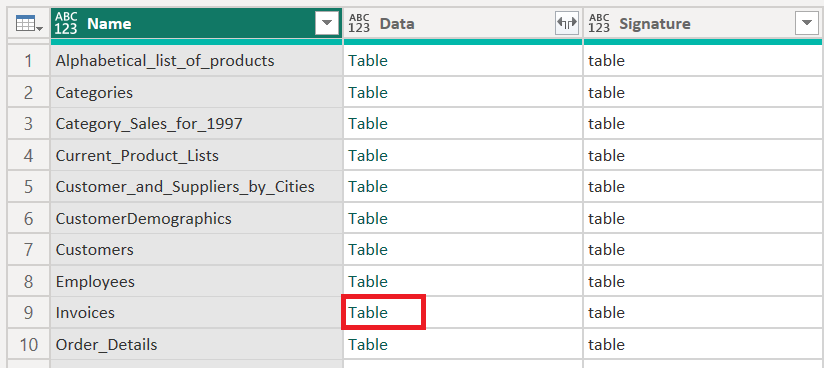Change the Data column data type icon
The image size is (824, 368).
point(359,23)
